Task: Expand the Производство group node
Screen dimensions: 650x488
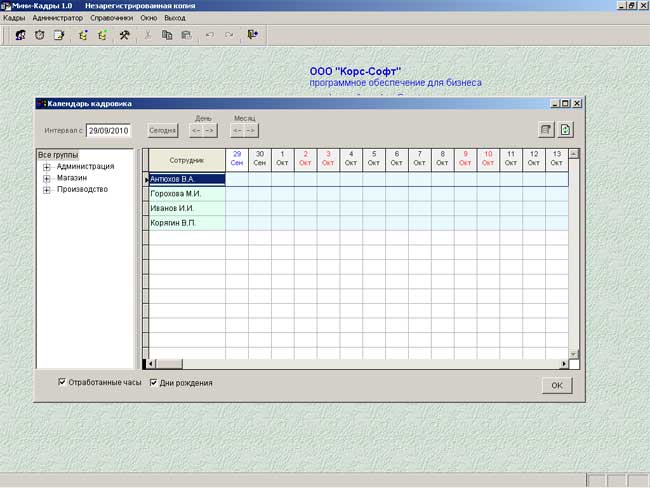Action: [x=47, y=190]
